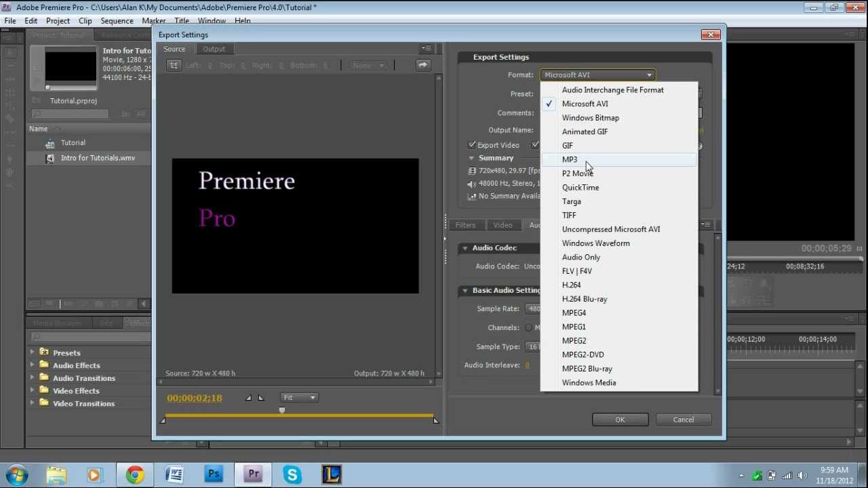This screenshot has width=868, height=488.
Task: Click the Video Transitions folder icon
Action: pos(44,403)
